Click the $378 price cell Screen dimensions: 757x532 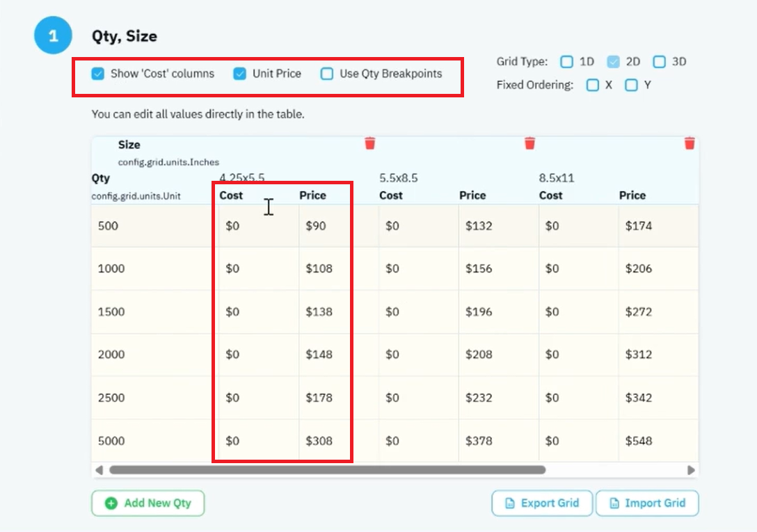click(499, 441)
